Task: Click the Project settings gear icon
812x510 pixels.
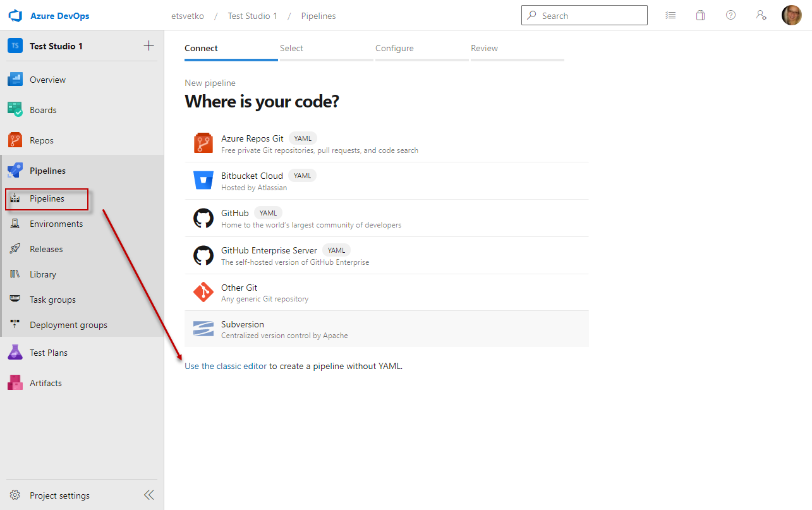Action: 15,495
